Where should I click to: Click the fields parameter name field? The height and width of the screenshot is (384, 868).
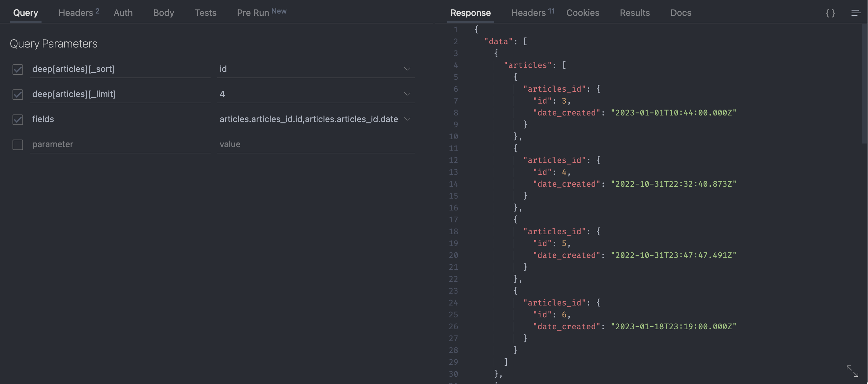pyautogui.click(x=120, y=119)
